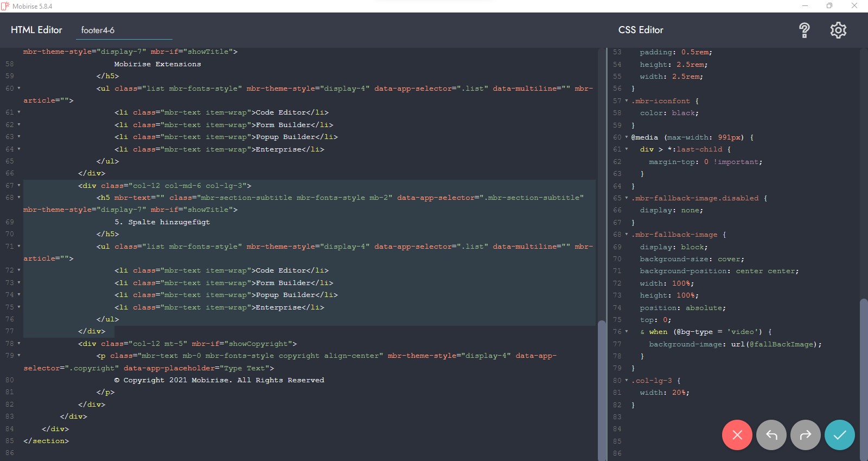The image size is (868, 461).
Task: Restore down the Mobirise window
Action: (829, 6)
